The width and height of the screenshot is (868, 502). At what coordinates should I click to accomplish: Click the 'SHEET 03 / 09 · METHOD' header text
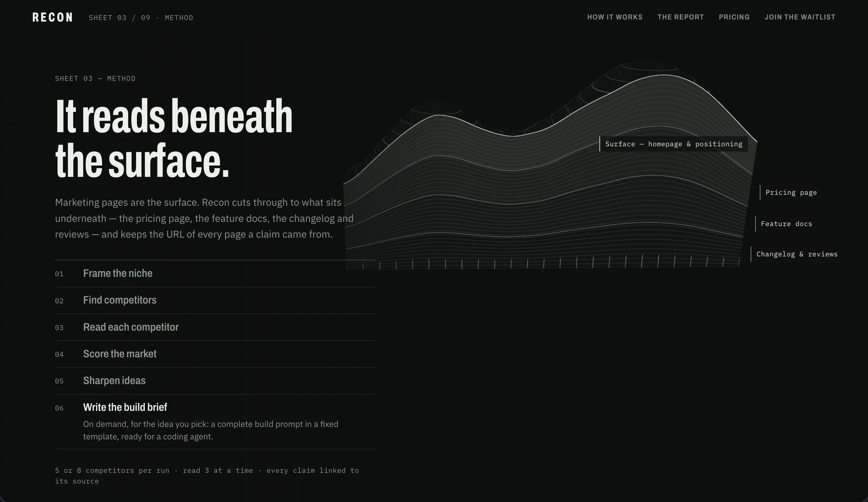tap(141, 18)
